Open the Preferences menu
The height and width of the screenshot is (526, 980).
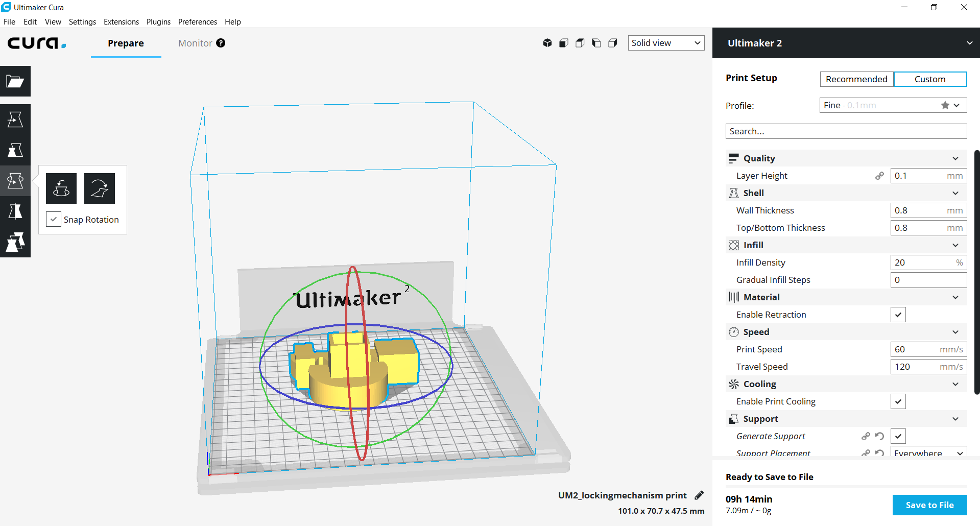[198, 21]
